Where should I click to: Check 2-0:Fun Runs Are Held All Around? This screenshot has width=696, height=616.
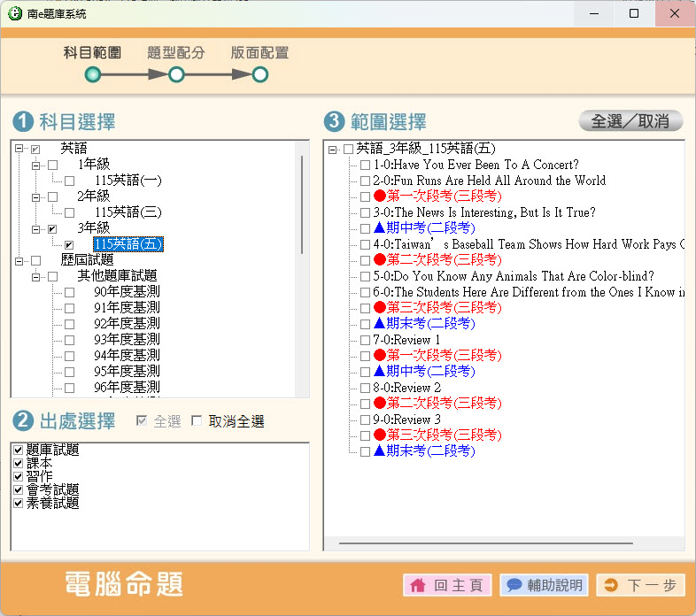pos(366,181)
